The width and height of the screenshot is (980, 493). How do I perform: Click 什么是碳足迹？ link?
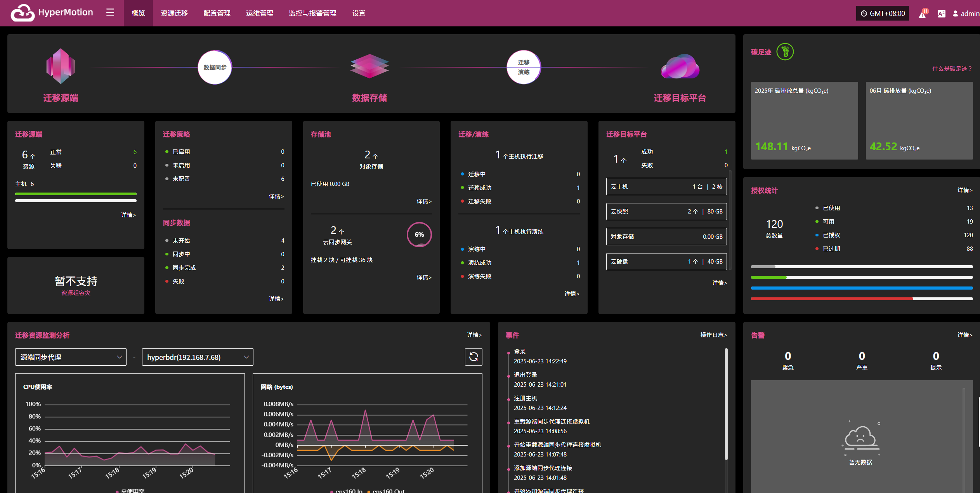(x=952, y=69)
